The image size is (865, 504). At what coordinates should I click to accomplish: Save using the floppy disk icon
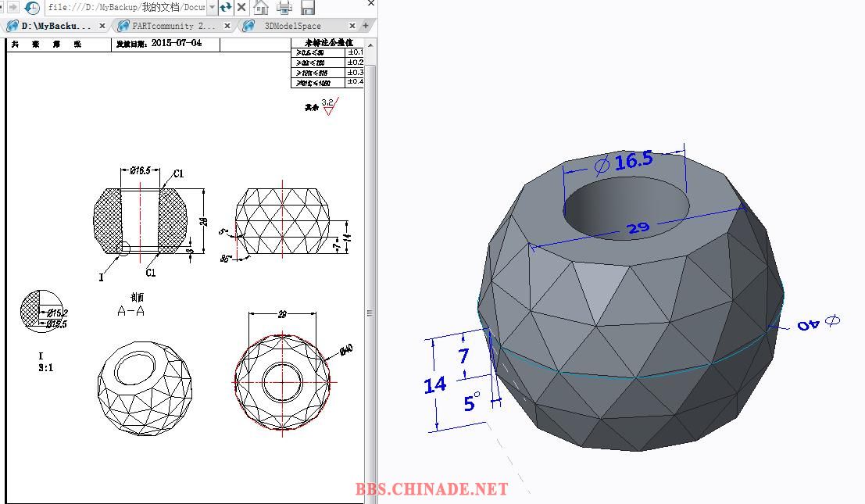click(x=308, y=8)
